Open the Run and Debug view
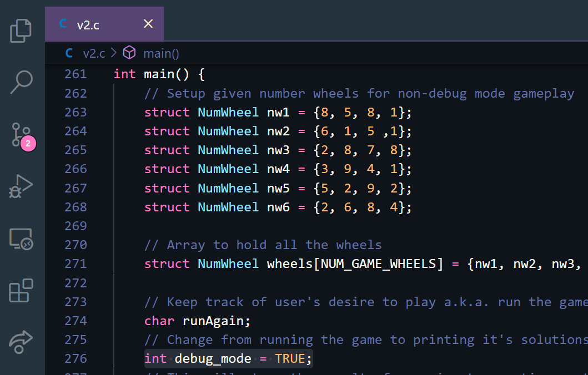Viewport: 588px width, 375px height. 22,187
